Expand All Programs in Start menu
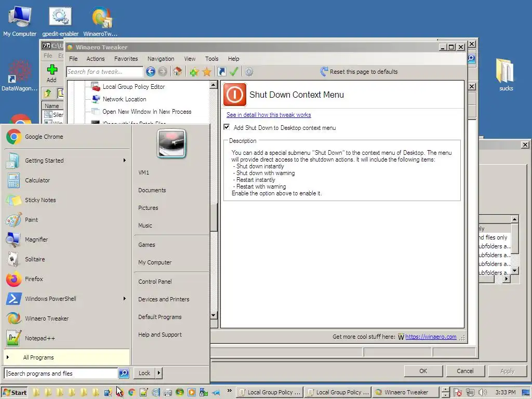The image size is (532, 399). pos(67,357)
